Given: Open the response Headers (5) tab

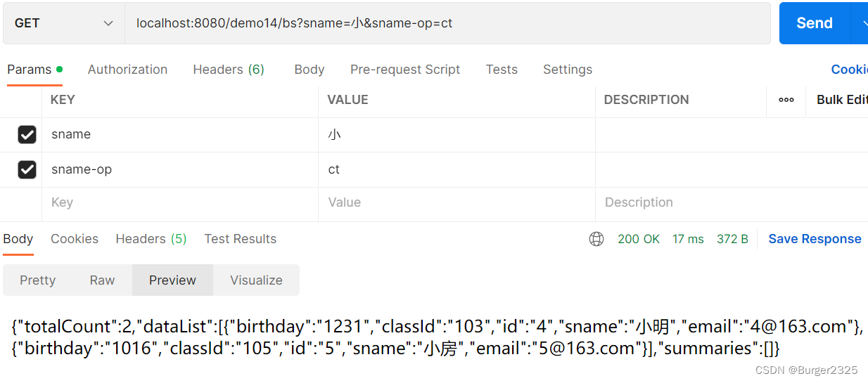Looking at the screenshot, I should [151, 239].
